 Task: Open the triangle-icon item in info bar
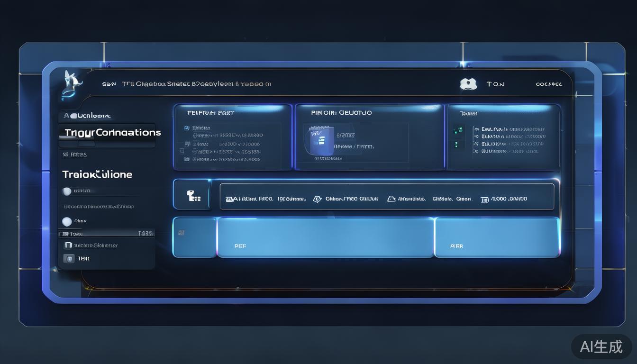[x=391, y=200]
